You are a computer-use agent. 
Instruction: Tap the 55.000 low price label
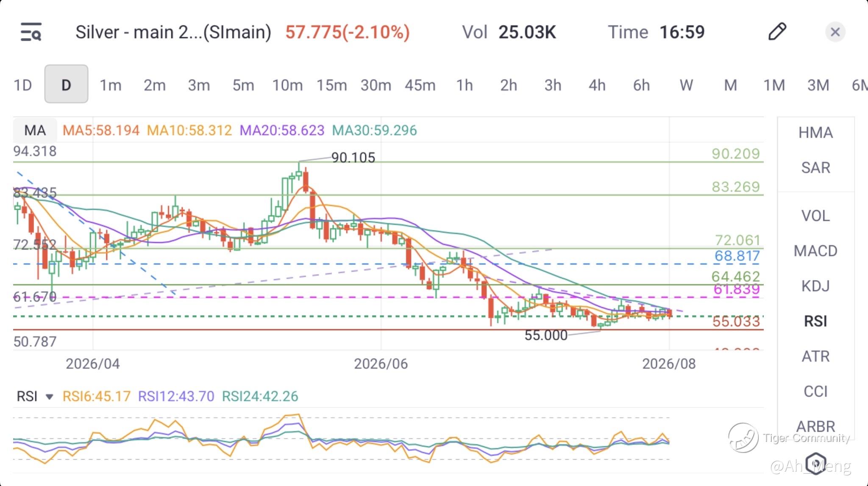pos(546,336)
